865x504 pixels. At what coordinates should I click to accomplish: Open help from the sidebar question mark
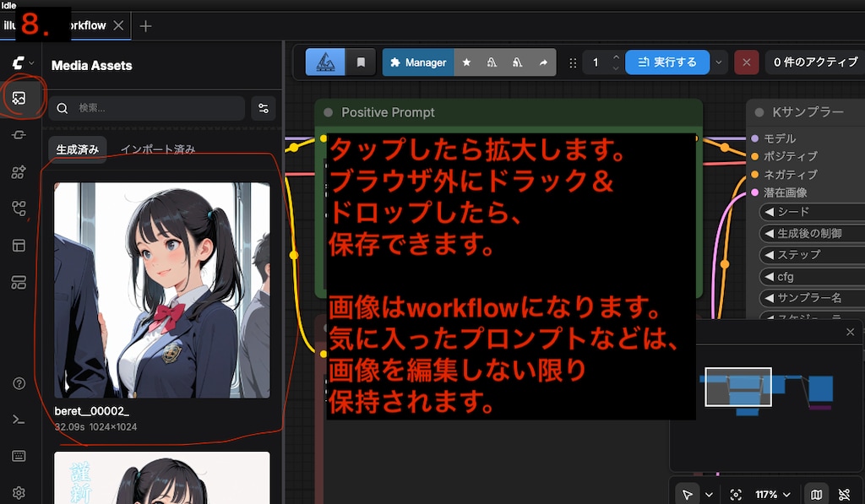tap(19, 383)
